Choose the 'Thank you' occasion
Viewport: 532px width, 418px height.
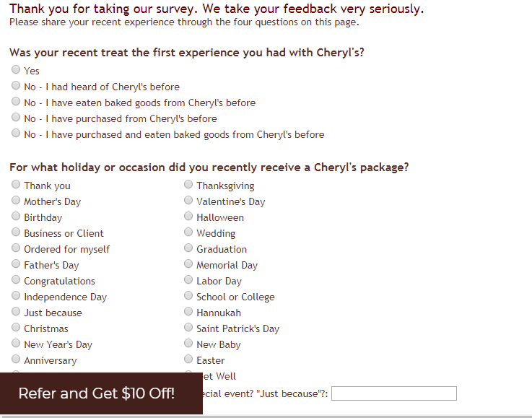click(x=16, y=185)
